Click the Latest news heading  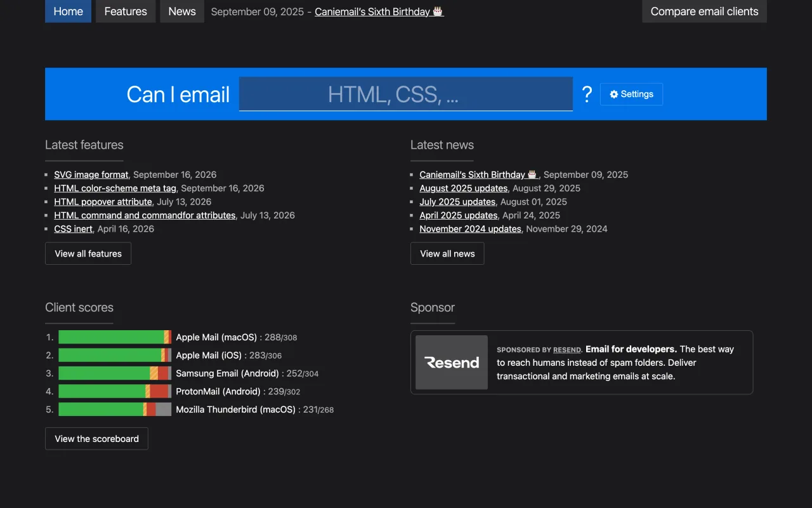(442, 145)
